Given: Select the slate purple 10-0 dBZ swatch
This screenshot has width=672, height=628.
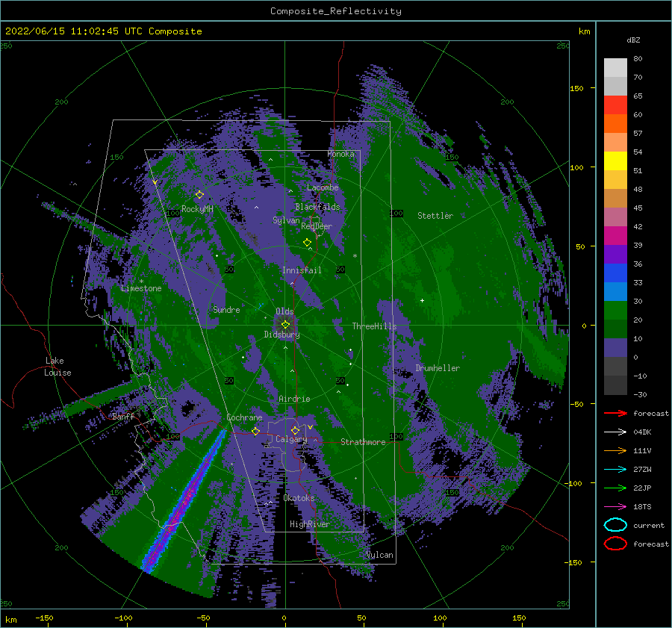Looking at the screenshot, I should [x=615, y=347].
